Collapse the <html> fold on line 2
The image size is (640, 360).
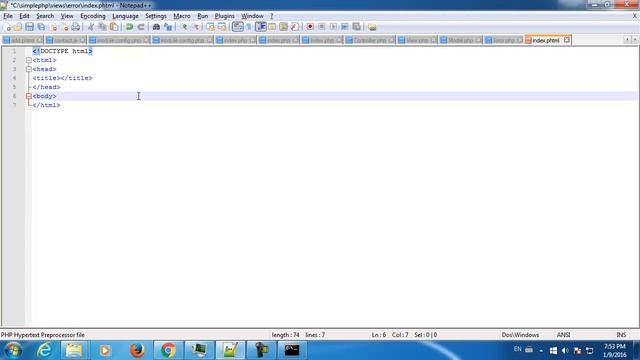29,60
